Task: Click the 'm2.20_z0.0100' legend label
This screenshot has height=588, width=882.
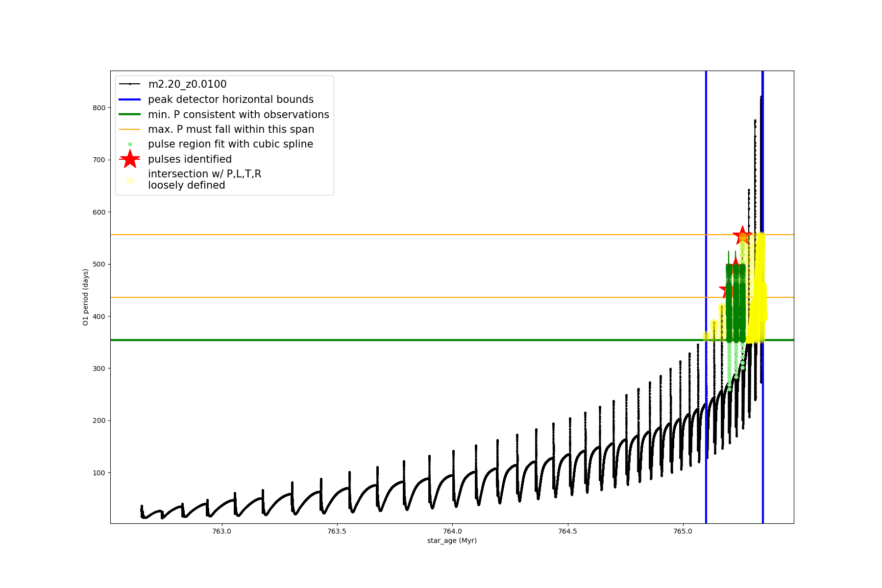Action: pos(187,84)
